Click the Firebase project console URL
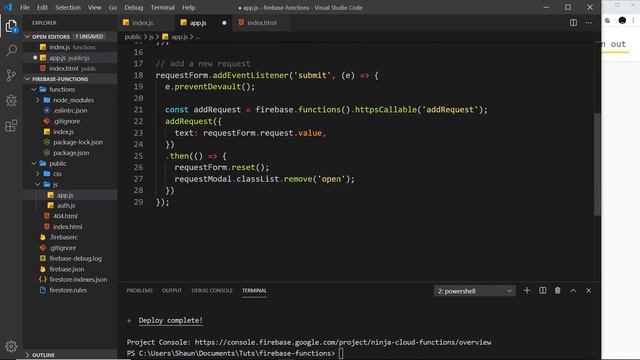The height and width of the screenshot is (360, 640). (343, 342)
